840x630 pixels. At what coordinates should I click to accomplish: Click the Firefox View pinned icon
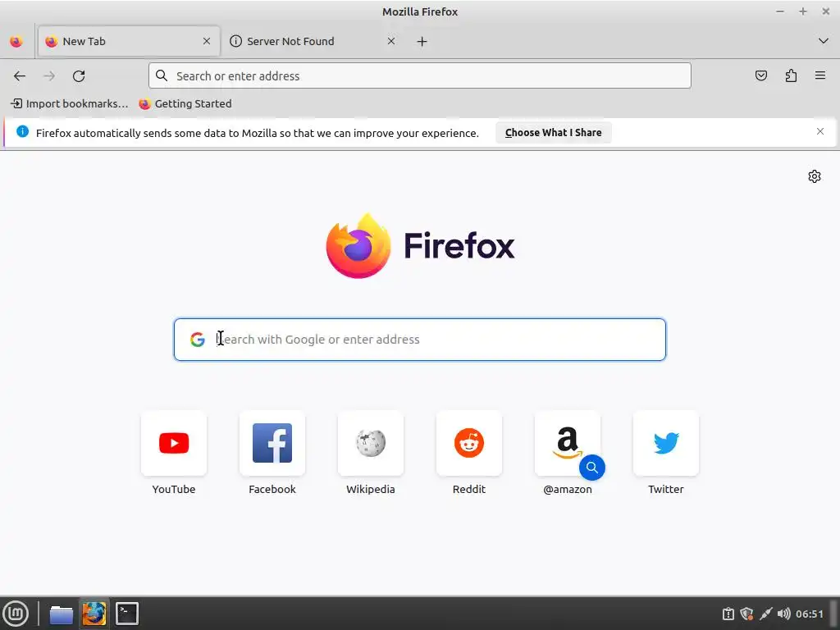click(x=16, y=41)
